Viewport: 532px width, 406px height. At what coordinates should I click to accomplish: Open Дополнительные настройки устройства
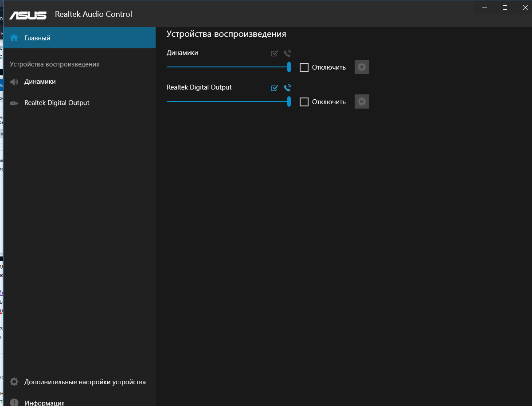click(x=80, y=382)
